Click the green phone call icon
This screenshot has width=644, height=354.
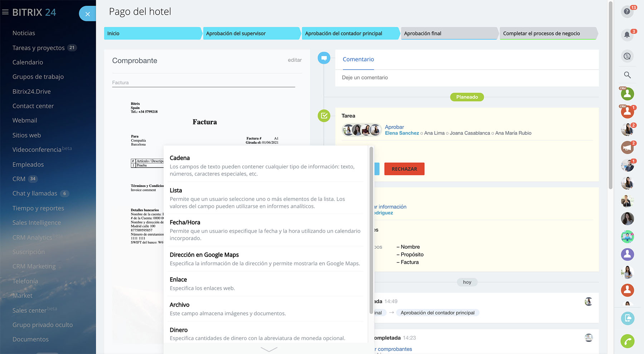627,341
